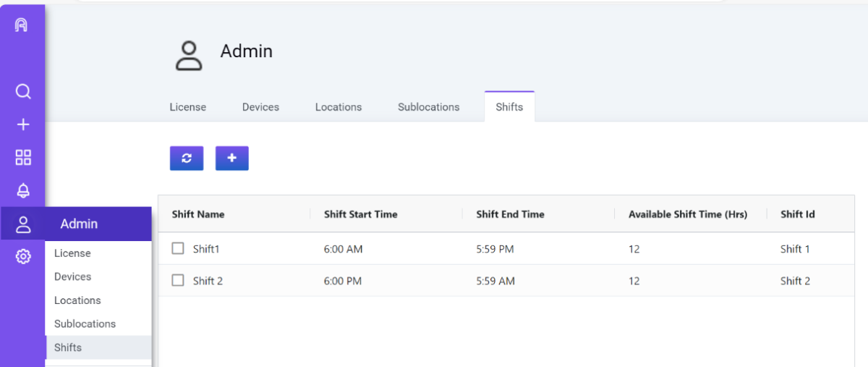Click the plus icon in sidebar
This screenshot has width=868, height=367.
pos(23,125)
